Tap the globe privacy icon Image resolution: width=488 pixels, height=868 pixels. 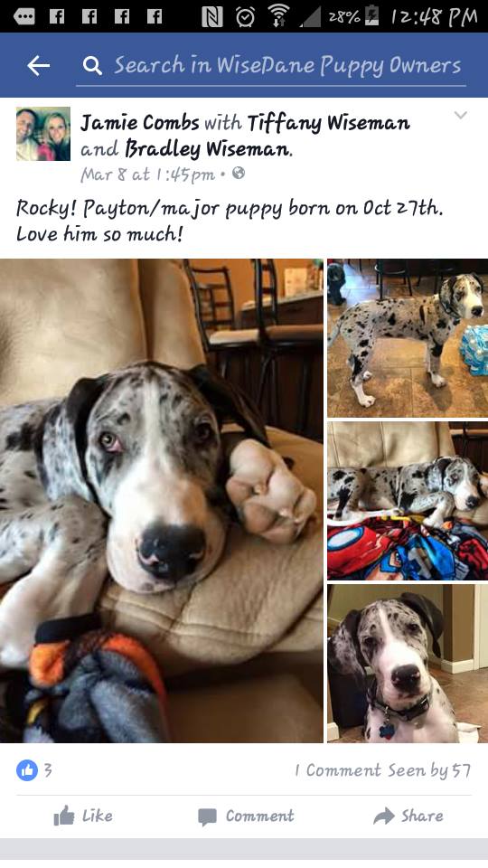coord(239,174)
